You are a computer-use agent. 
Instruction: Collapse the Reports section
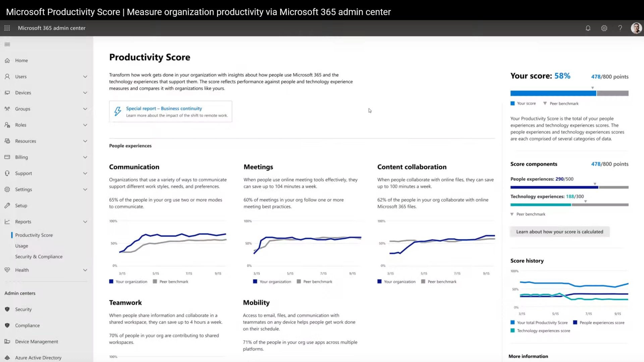[86, 222]
